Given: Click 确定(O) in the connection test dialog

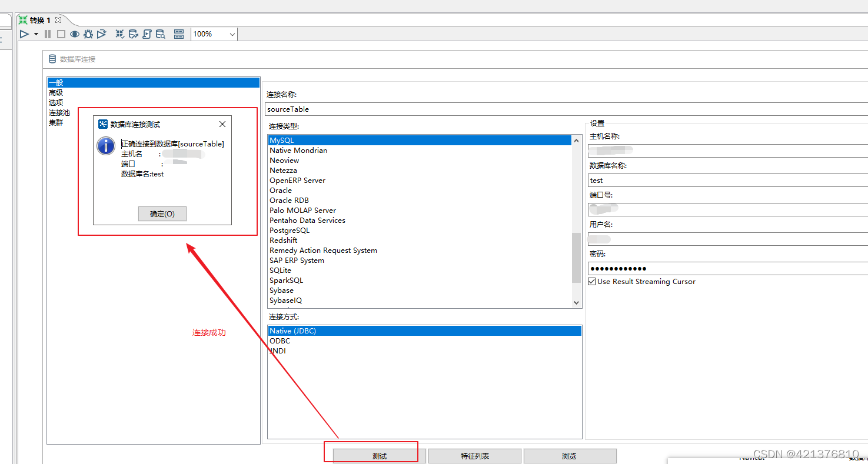Looking at the screenshot, I should pyautogui.click(x=162, y=214).
